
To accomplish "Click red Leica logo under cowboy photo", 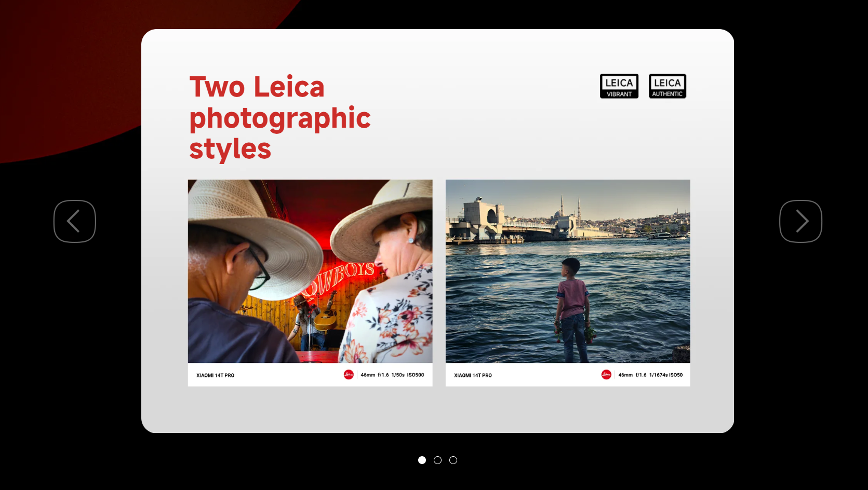I will [x=349, y=375].
